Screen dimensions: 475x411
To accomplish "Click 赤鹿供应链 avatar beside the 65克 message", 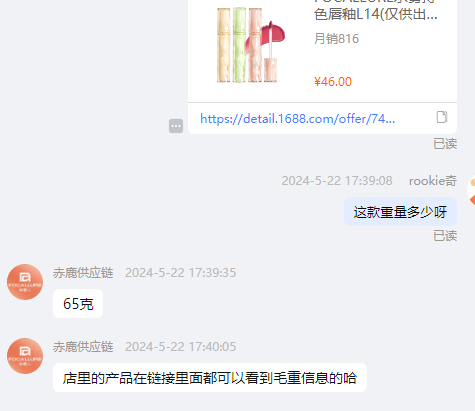I will coord(25,282).
